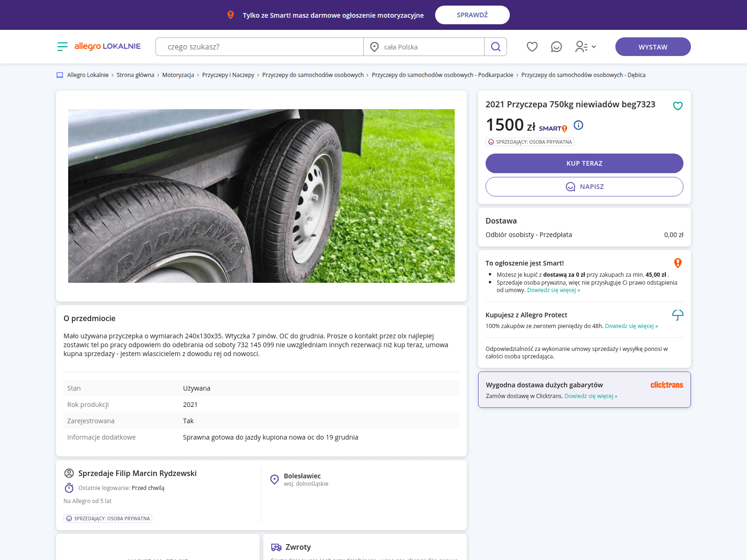747x560 pixels.
Task: Select the listing title '2021 Przyczepa 750kg niewiadów beg7323'
Action: coord(571,105)
